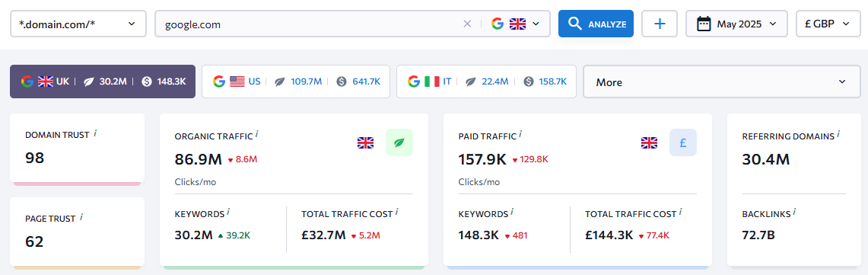Image resolution: width=868 pixels, height=275 pixels.
Task: Click the info icon beside paid Keywords
Action: coord(512,213)
